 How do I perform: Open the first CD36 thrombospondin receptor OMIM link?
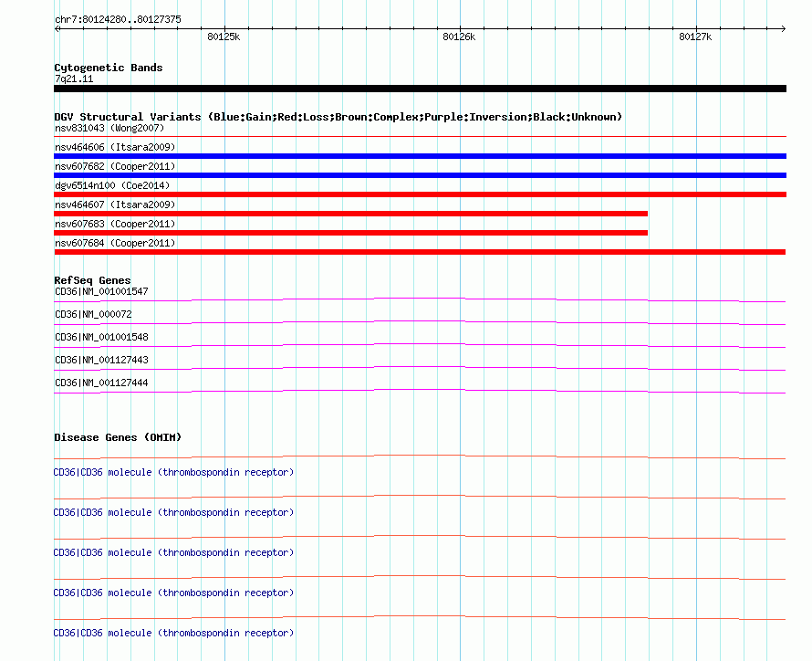[173, 472]
